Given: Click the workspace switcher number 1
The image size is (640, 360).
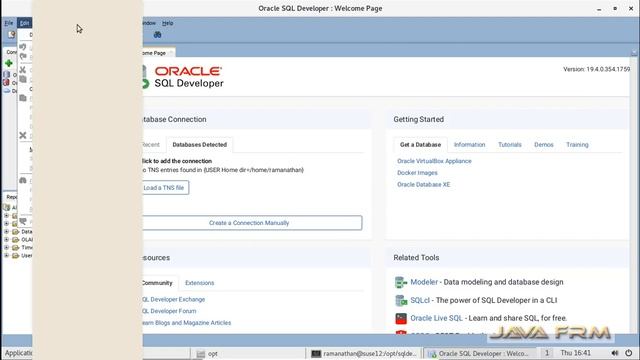Looking at the screenshot, I should 547,353.
